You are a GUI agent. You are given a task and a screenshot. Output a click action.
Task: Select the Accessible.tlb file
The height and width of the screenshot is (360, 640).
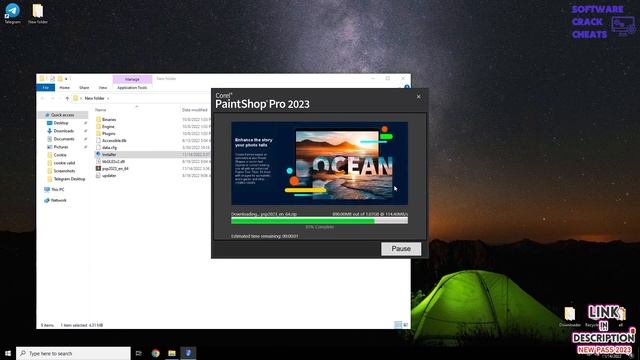click(114, 140)
